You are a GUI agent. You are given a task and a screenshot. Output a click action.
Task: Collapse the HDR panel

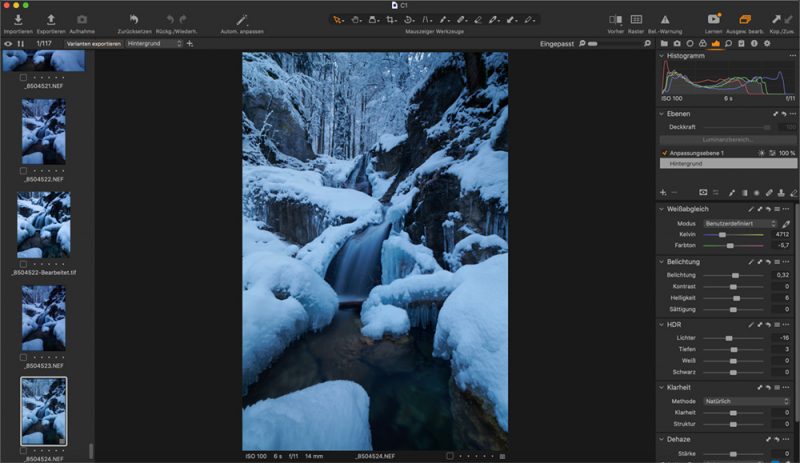[x=662, y=325]
